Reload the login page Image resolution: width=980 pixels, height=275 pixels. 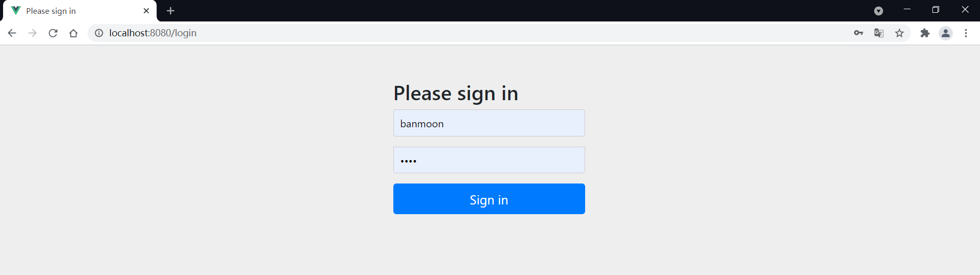point(53,33)
